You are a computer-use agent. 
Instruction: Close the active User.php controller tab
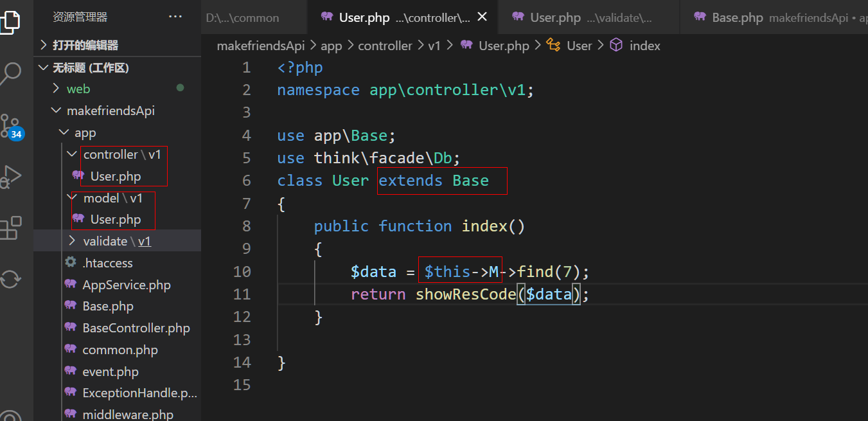483,17
